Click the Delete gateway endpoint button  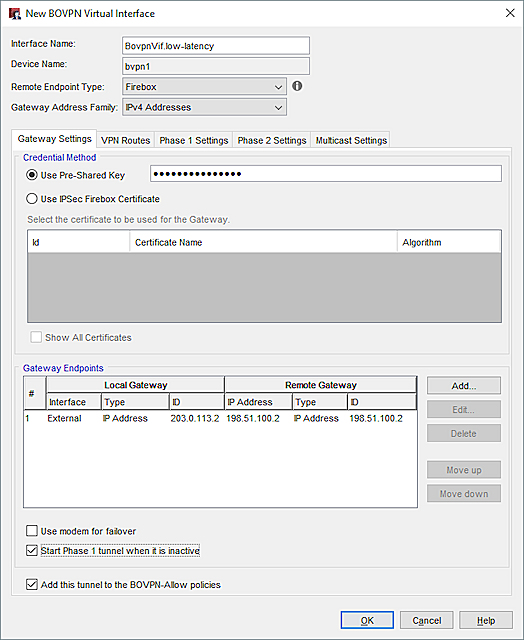point(464,433)
